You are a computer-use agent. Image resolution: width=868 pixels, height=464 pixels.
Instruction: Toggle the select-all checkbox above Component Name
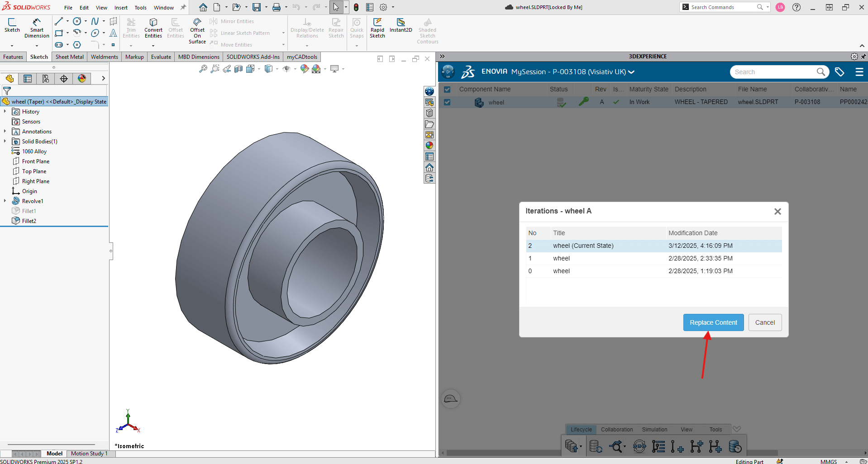[x=447, y=89]
